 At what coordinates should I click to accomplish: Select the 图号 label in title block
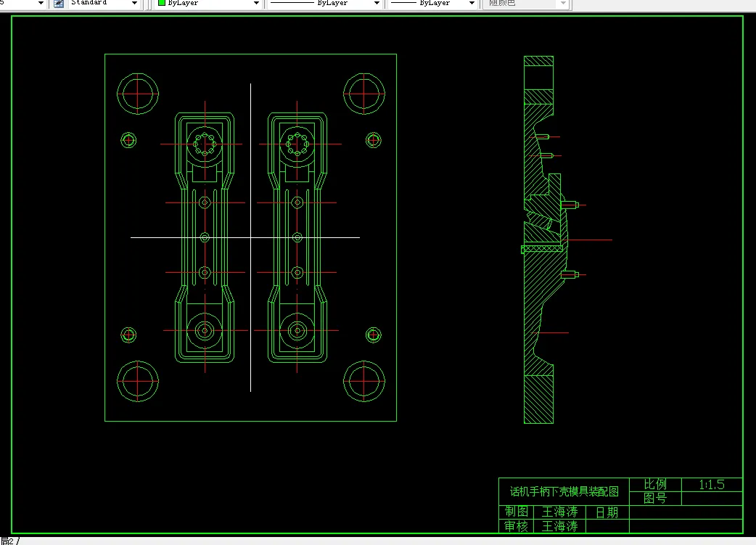pyautogui.click(x=655, y=499)
